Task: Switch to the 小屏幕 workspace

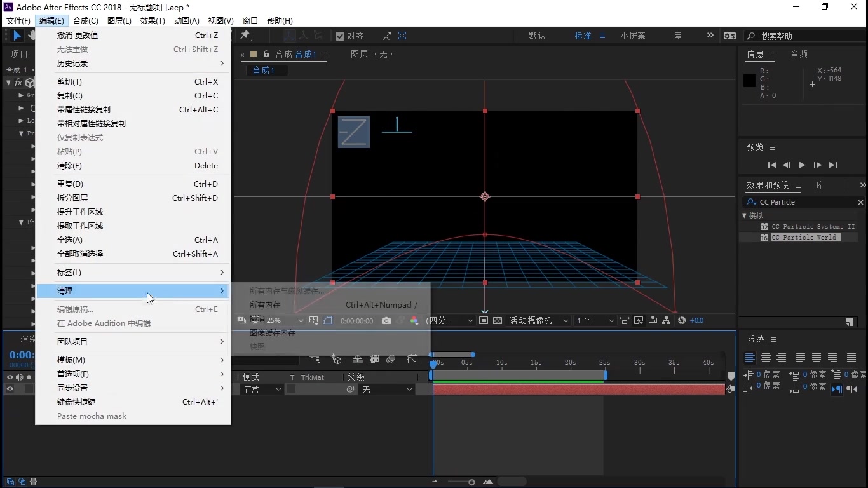Action: (x=633, y=36)
